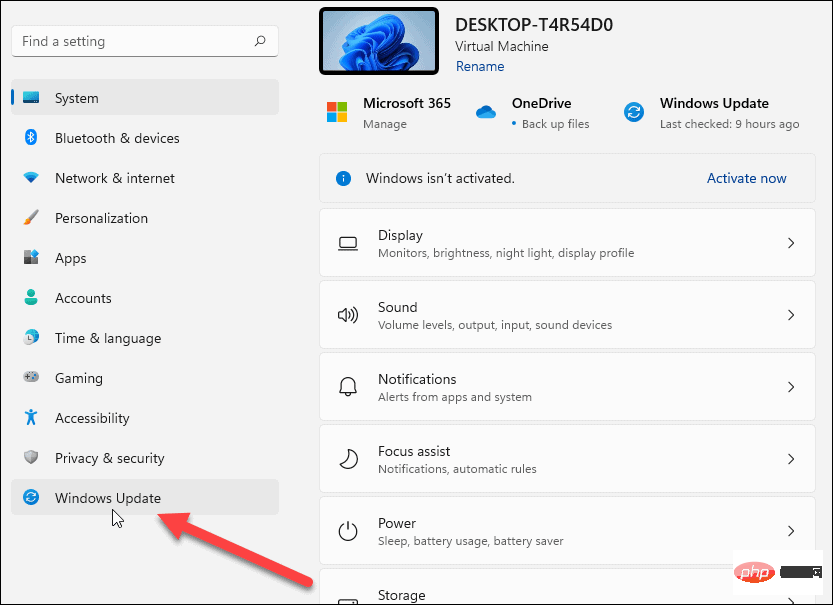Select the Personalization category
Viewport: 833px width, 605px height.
click(x=145, y=218)
